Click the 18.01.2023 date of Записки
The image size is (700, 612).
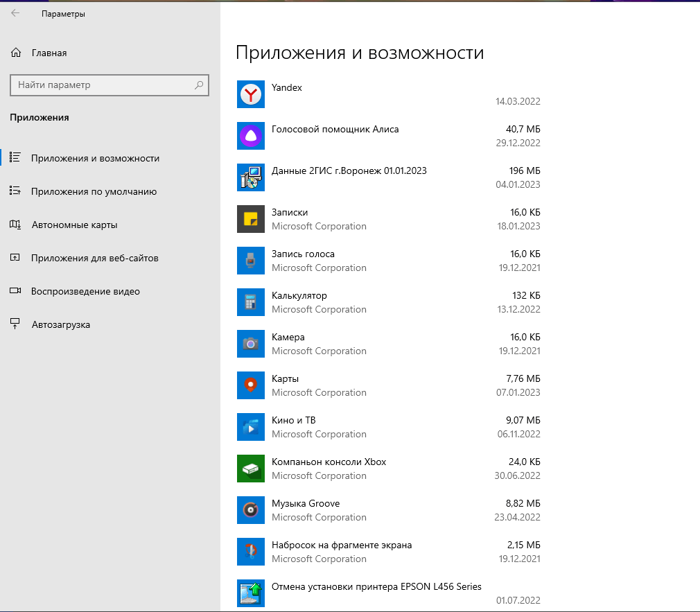pyautogui.click(x=518, y=226)
